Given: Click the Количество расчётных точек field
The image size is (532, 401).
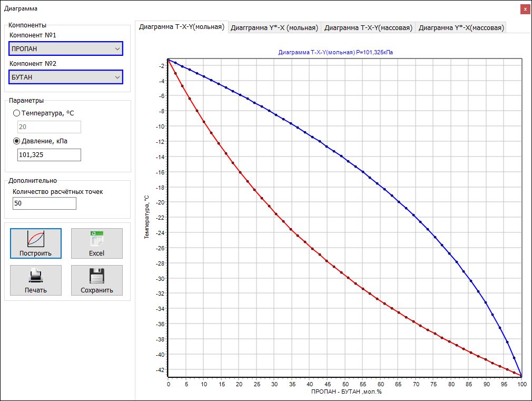Looking at the screenshot, I should (x=44, y=203).
